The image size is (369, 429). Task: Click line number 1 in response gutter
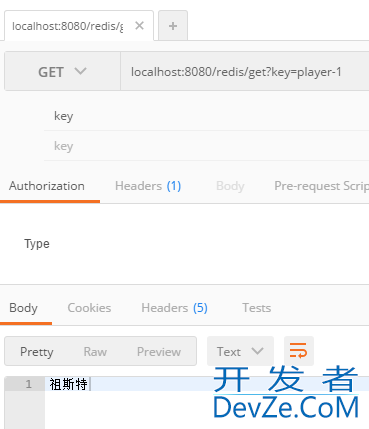coord(29,384)
